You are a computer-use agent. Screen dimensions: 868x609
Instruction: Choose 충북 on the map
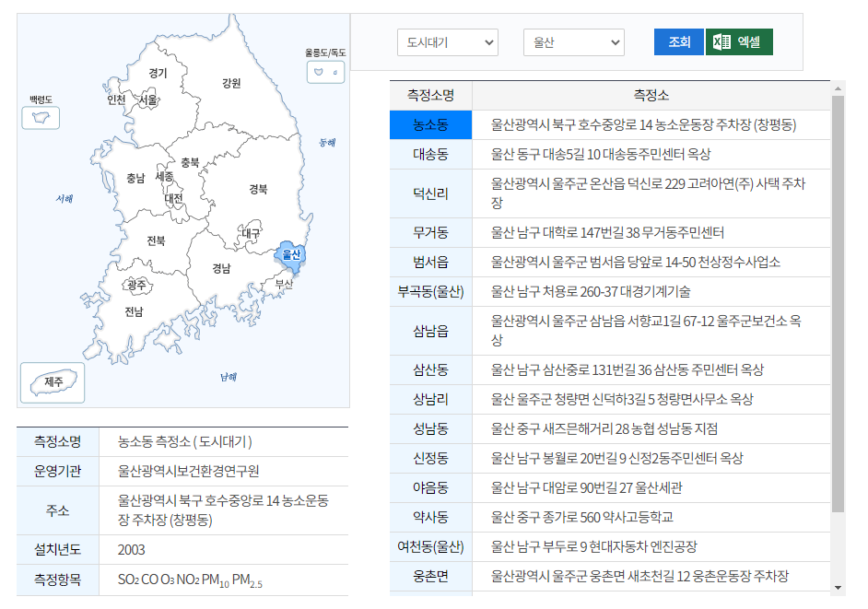(x=190, y=161)
